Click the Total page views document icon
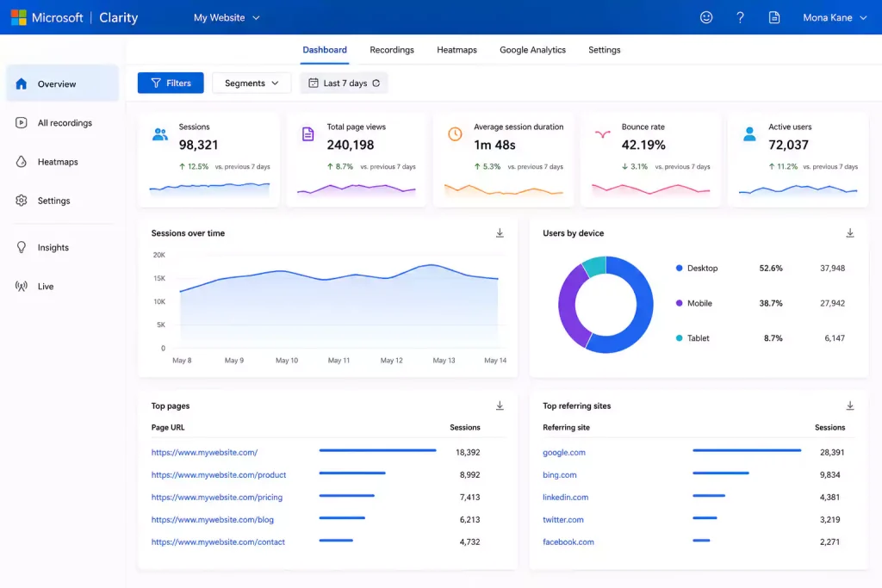 pyautogui.click(x=307, y=133)
